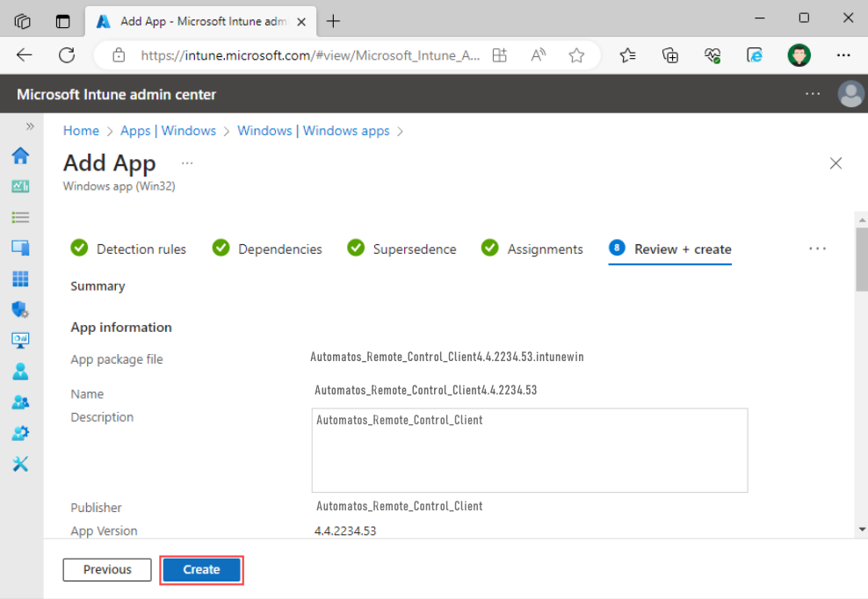Open the Favorites list icon

(x=628, y=54)
